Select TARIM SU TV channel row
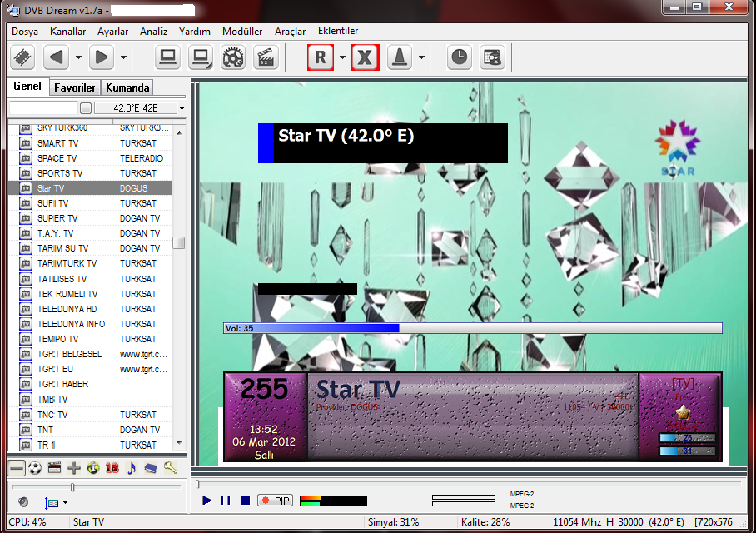Screen dimensions: 756x533 point(90,248)
